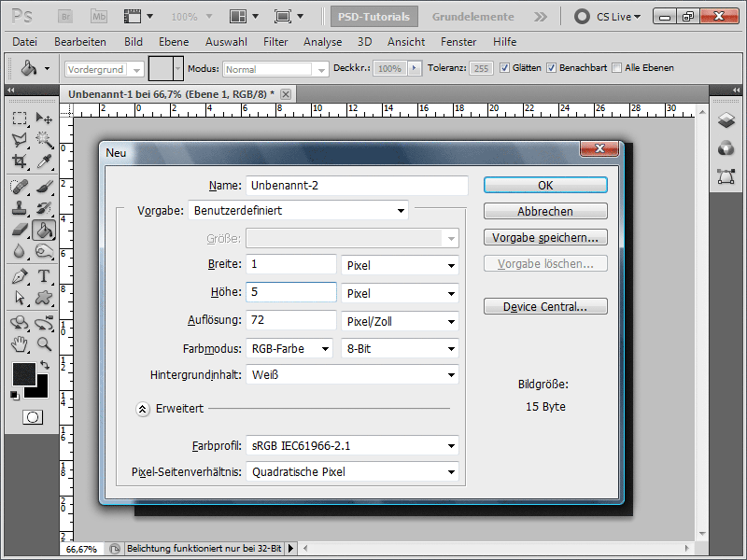Open the Layers panel icon
Viewport: 747px width, 560px height.
(x=726, y=120)
